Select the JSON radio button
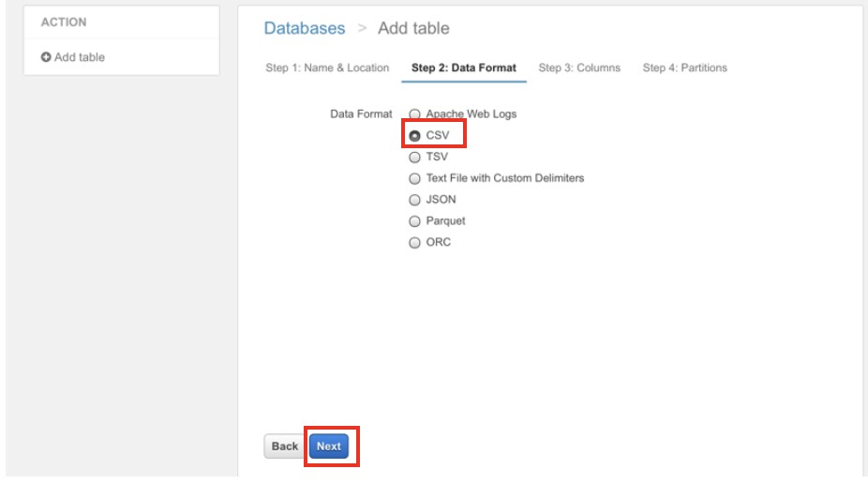Screen dimensions: 868x484 [414, 200]
